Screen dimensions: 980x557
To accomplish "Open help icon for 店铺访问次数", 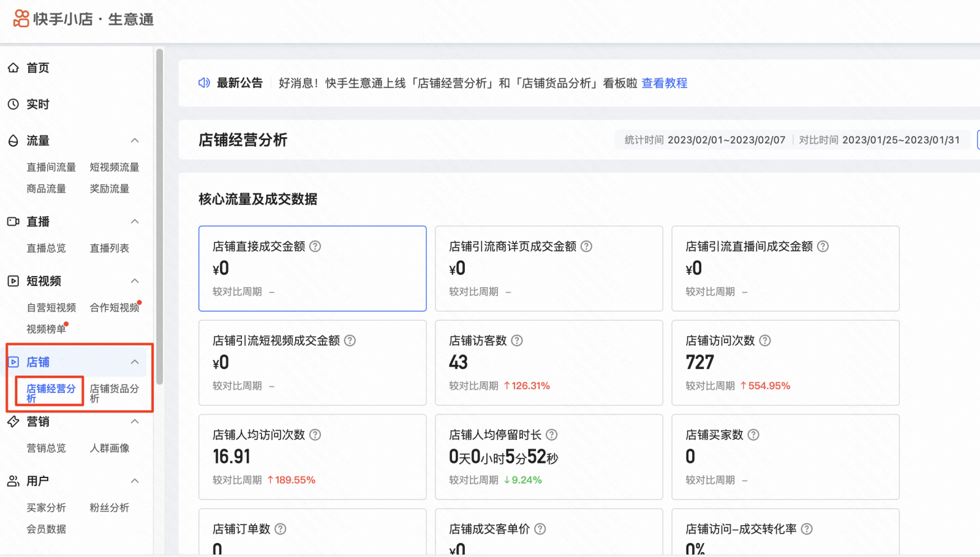I will tap(765, 340).
